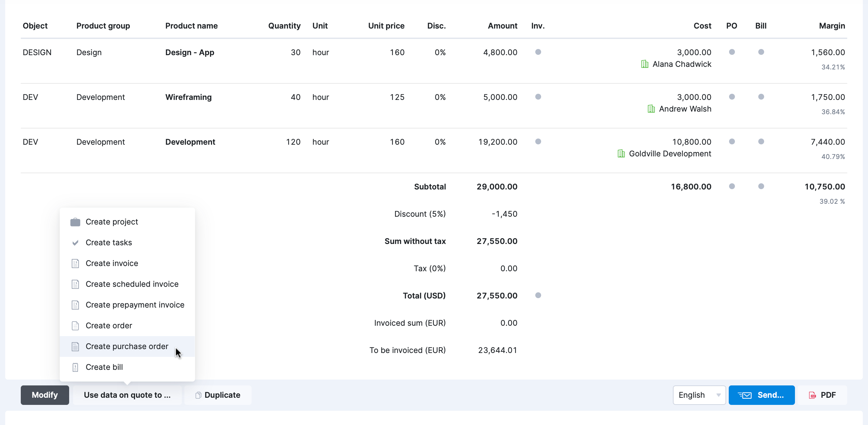This screenshot has height=425, width=868.
Task: Click the briefcase icon beside Create project
Action: 75,222
